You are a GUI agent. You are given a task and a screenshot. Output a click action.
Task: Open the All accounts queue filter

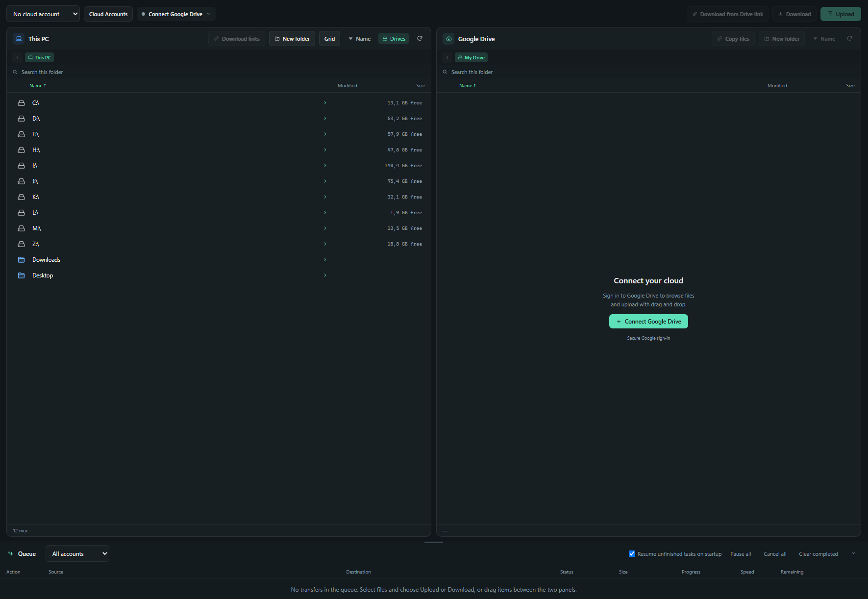pyautogui.click(x=77, y=554)
